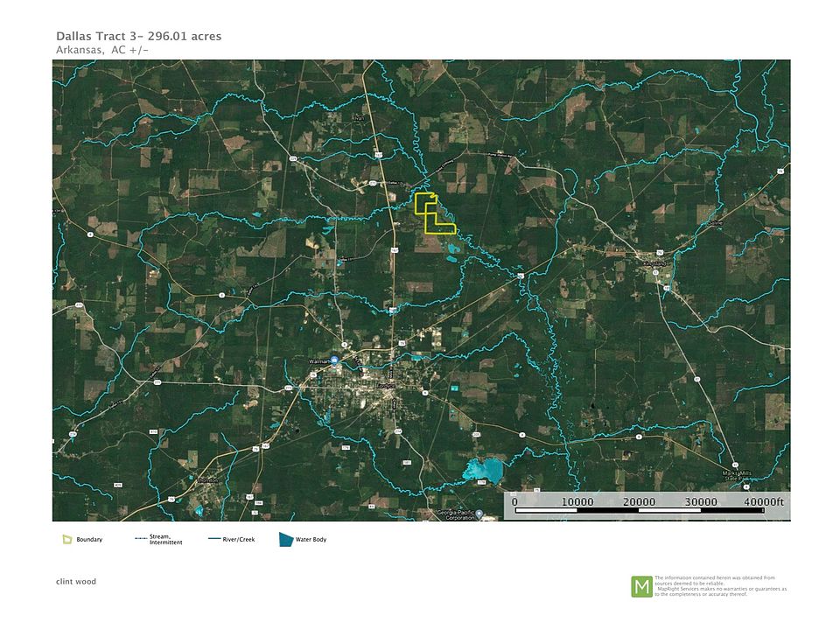This screenshot has width=840, height=630.
Task: Click the Georgia Pacific Corporation location pin
Action: pyautogui.click(x=479, y=514)
